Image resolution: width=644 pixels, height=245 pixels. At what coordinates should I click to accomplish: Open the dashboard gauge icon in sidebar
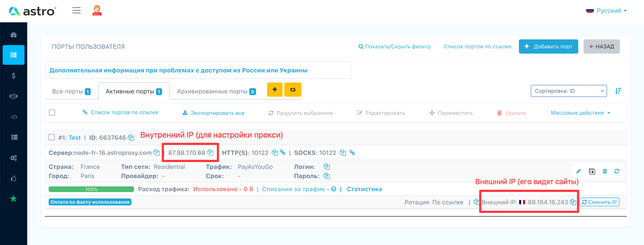14,35
